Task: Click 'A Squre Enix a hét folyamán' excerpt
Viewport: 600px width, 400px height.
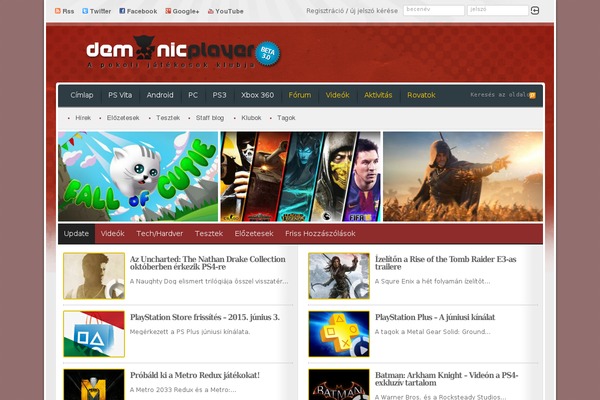Action: coord(432,281)
